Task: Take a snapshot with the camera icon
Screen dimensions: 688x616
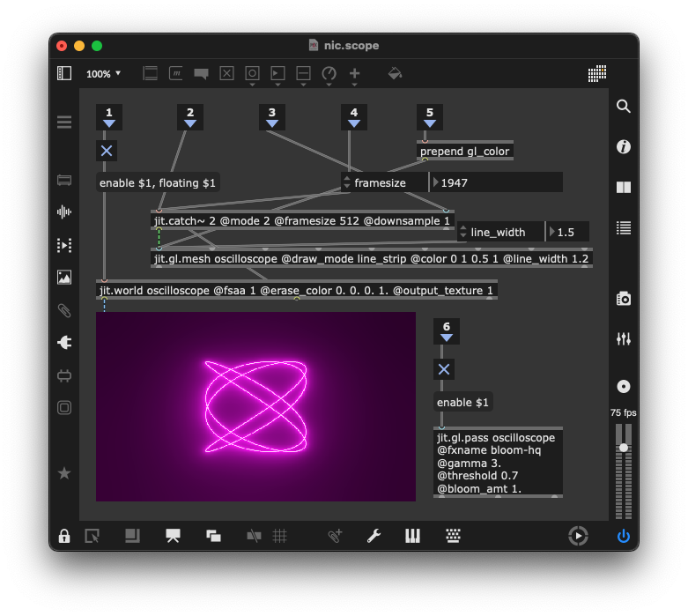Action: (624, 299)
